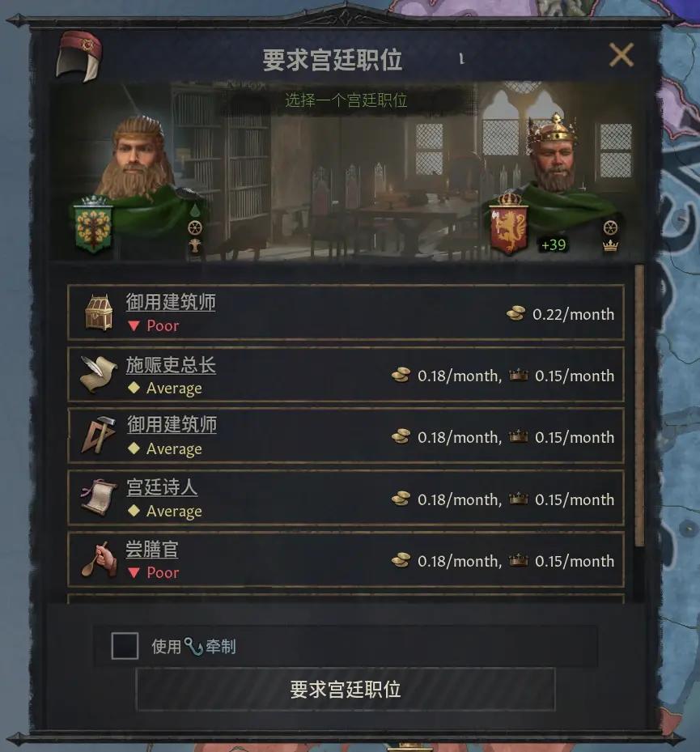Click the green shield coat of arms
Viewport: 700px width, 752px height.
click(x=93, y=225)
